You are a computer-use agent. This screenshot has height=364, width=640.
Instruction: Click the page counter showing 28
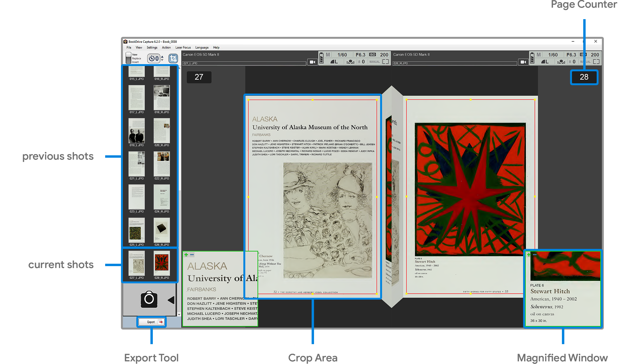(x=584, y=77)
